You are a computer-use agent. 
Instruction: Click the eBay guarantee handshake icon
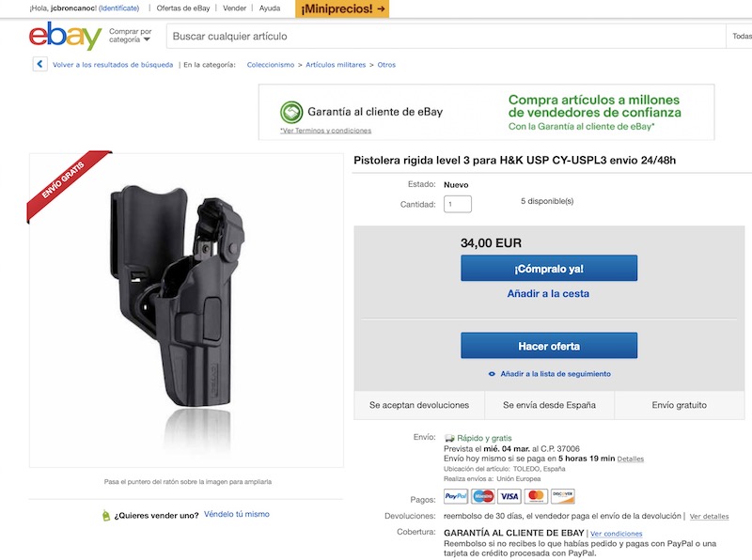[x=291, y=112]
